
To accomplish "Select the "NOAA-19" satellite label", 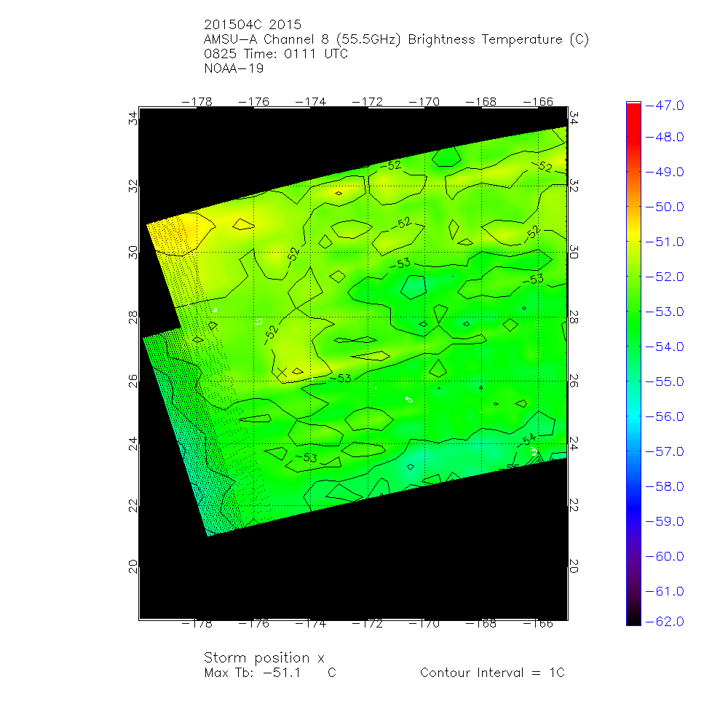I will point(234,68).
